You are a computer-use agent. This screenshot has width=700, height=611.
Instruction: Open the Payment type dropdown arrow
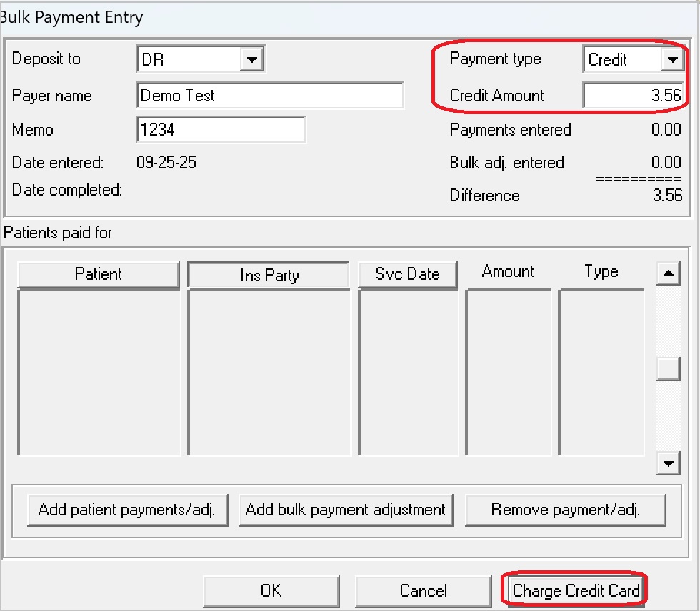click(x=672, y=60)
